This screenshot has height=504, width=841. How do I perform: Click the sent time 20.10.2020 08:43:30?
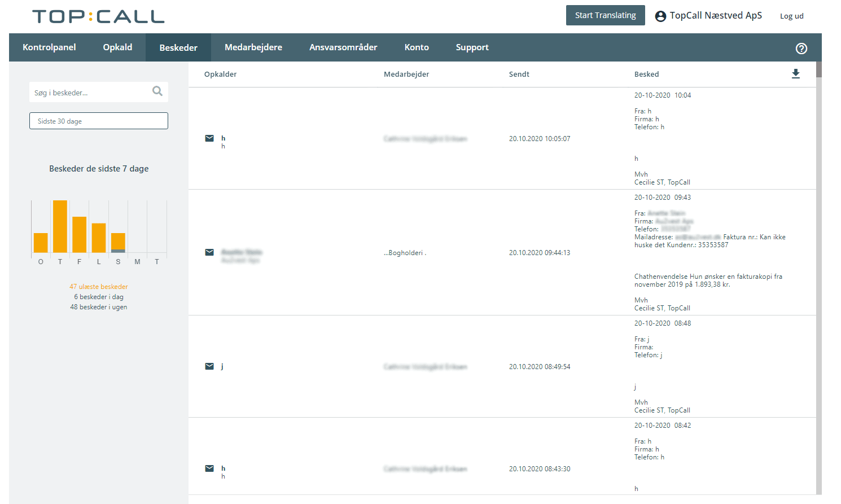coord(540,469)
